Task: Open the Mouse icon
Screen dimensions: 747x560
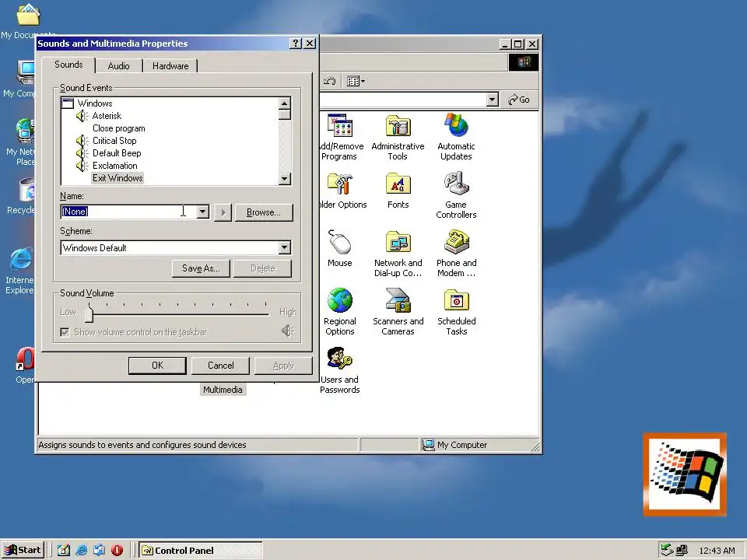Action: coord(340,243)
